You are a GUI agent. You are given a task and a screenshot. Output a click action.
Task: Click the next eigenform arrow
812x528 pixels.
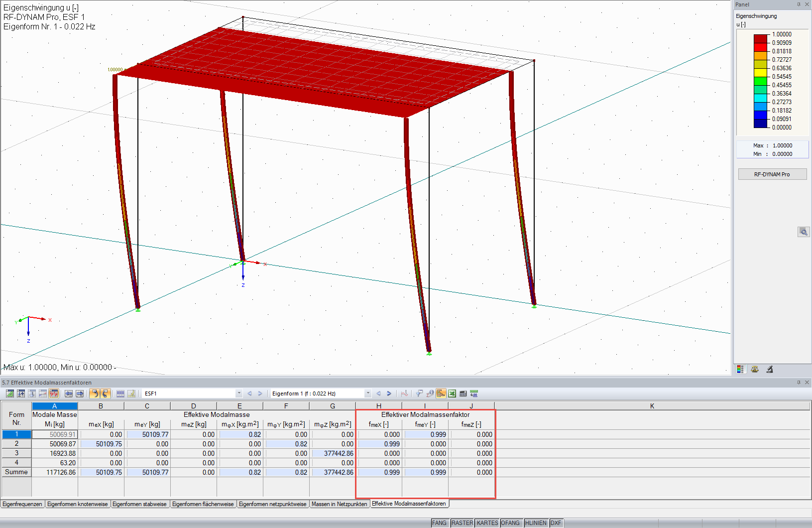point(389,393)
